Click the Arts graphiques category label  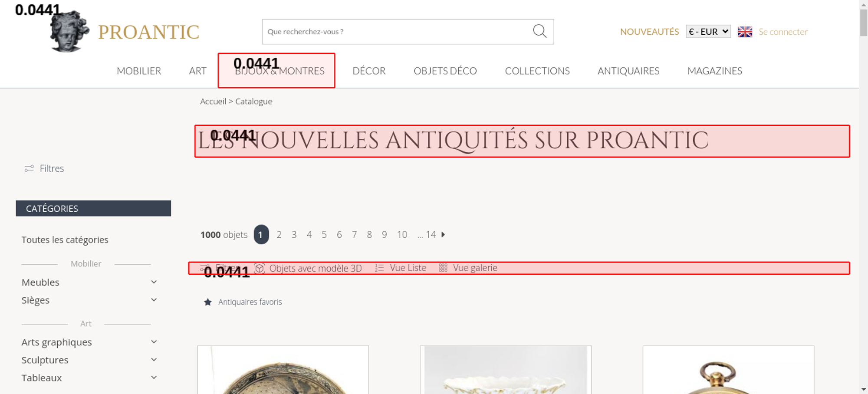pyautogui.click(x=57, y=342)
